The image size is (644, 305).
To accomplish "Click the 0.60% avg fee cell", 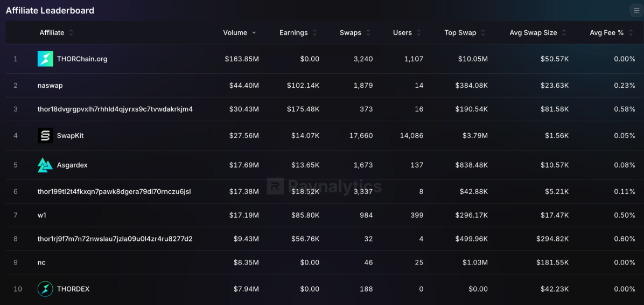I will tap(625, 239).
